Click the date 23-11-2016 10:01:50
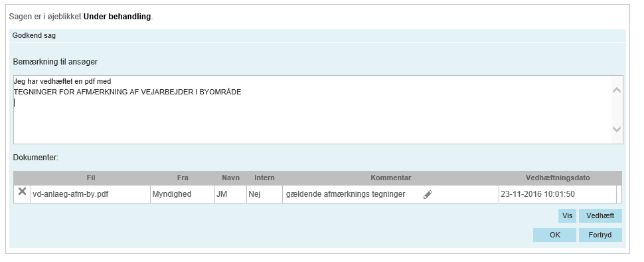Image resolution: width=644 pixels, height=262 pixels. [537, 194]
